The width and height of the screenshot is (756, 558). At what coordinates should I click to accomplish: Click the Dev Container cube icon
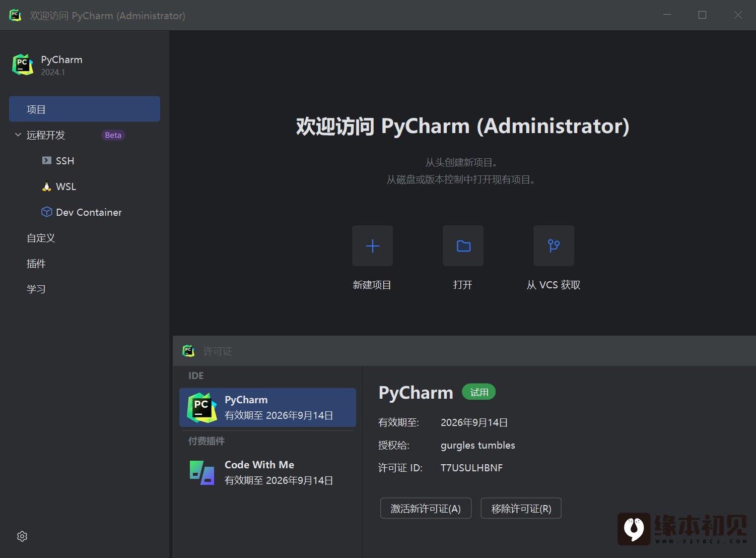47,212
